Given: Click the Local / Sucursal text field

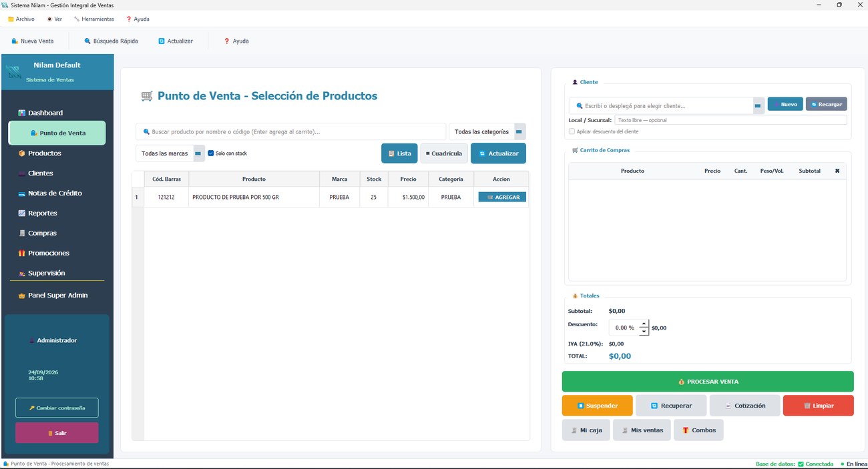Looking at the screenshot, I should click(730, 120).
